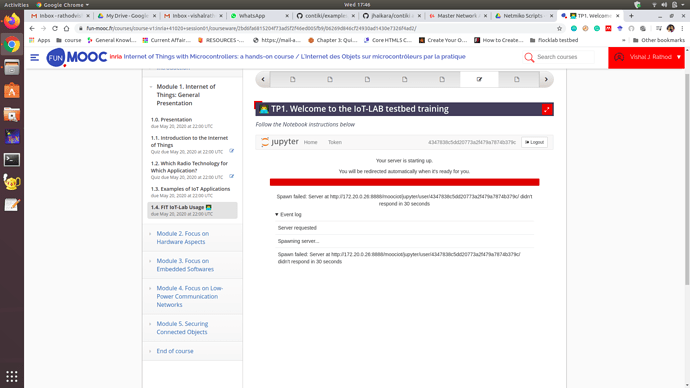Open the fourth unit page icon

click(x=405, y=80)
